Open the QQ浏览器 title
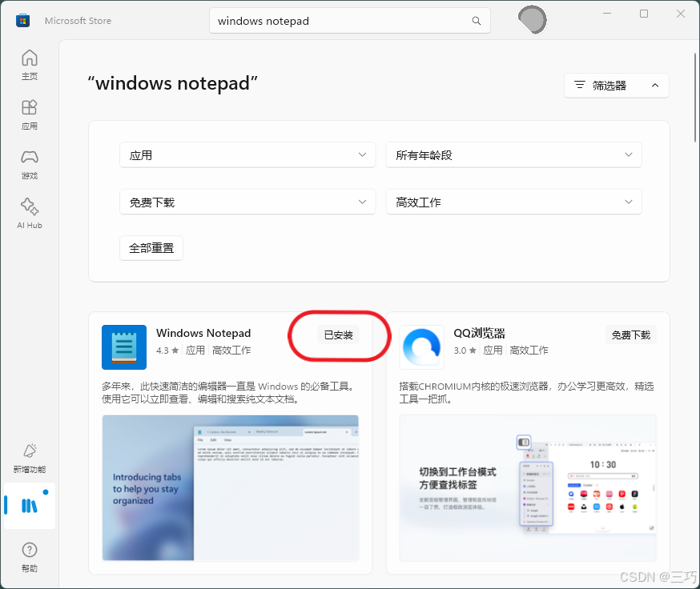 (x=479, y=334)
